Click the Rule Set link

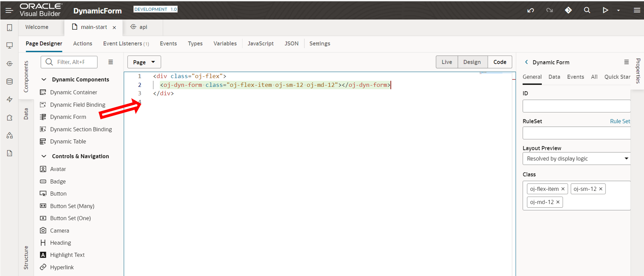point(620,121)
